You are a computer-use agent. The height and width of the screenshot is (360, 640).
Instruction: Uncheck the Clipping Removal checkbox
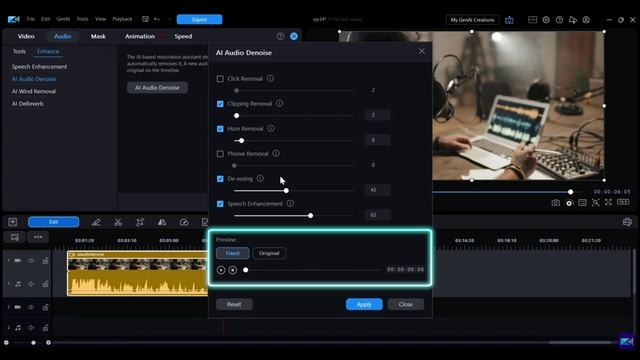point(220,104)
